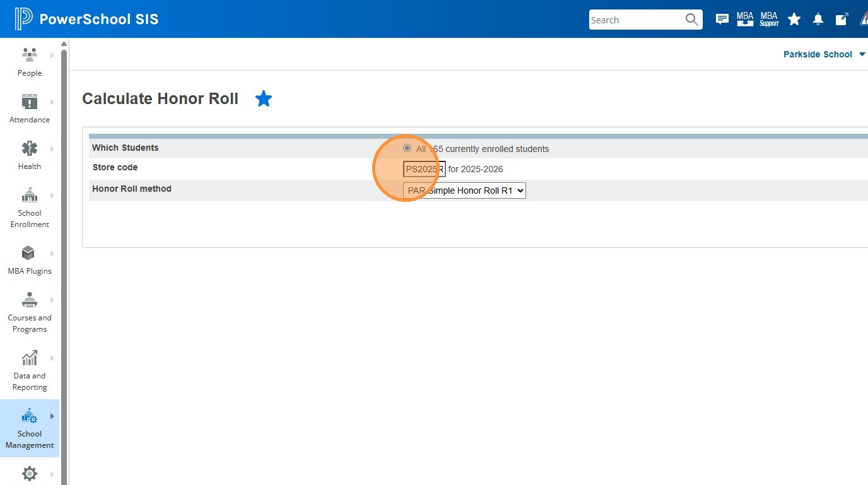Expand the Courses and Programs submenu arrow
Screen dimensions: 868x485
(52, 300)
